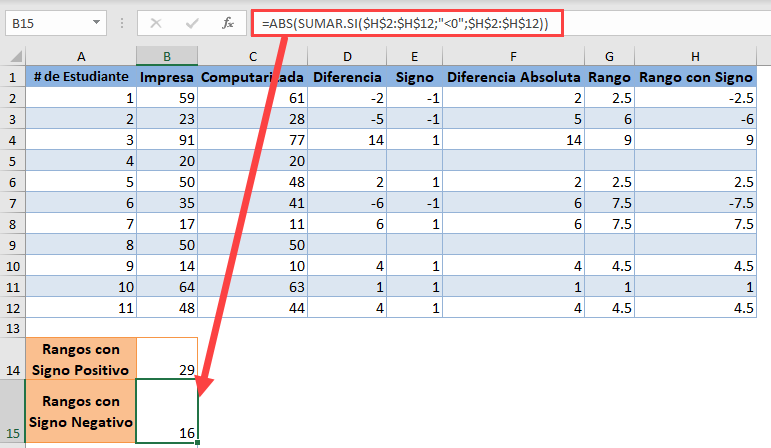The image size is (771, 448).
Task: Select column F header
Action: coord(513,56)
